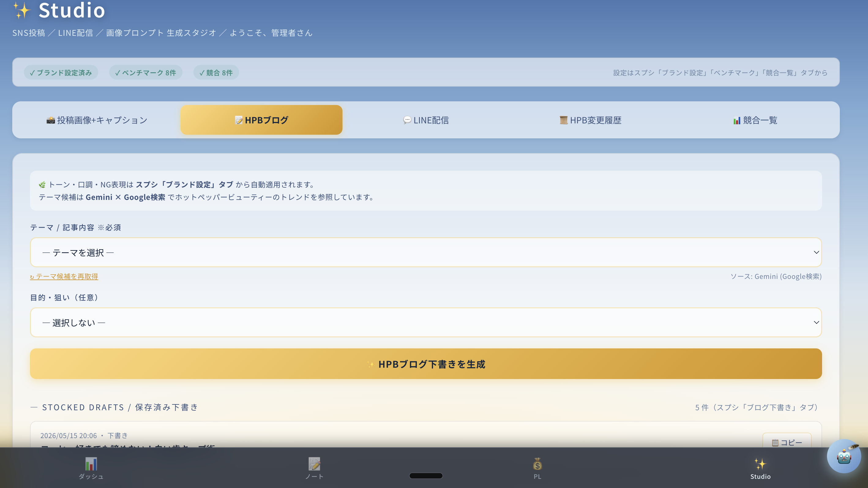Click 'STOCKED DRAFTS / 保存済み下書き' heading
The height and width of the screenshot is (488, 868).
(x=120, y=407)
